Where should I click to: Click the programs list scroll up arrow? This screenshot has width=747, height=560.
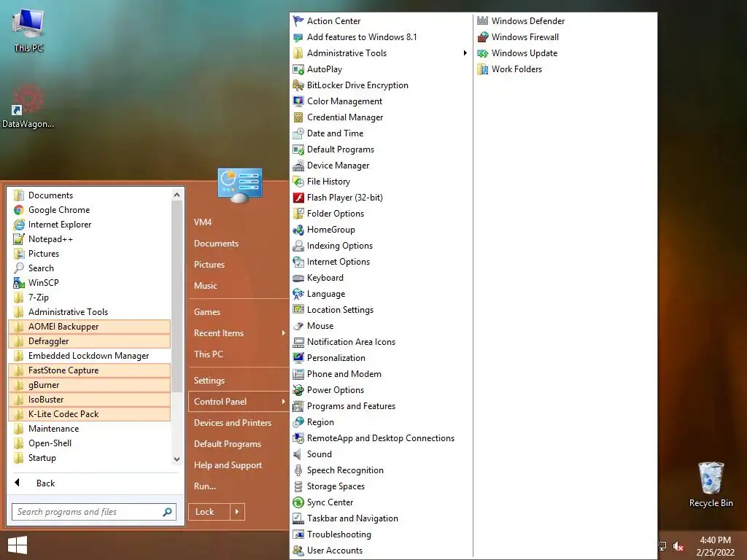click(177, 195)
